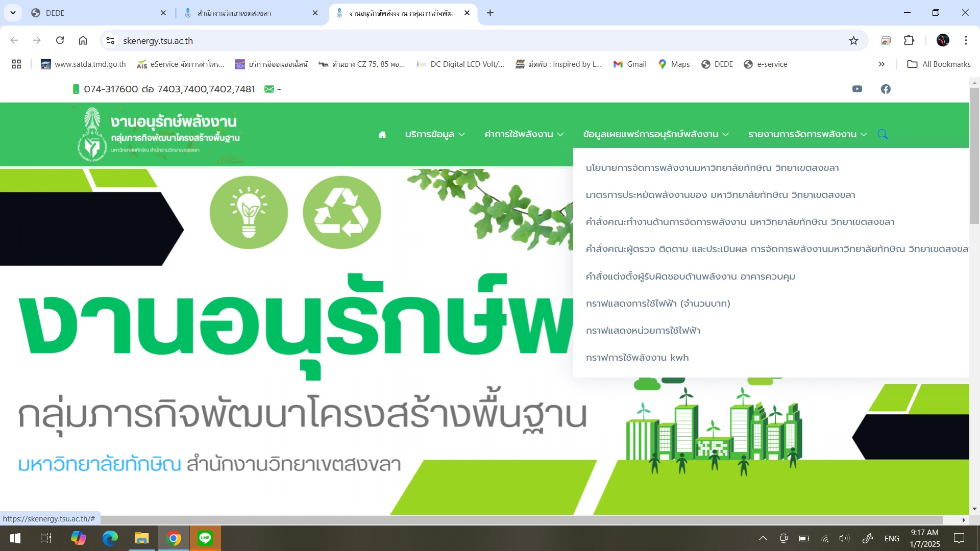This screenshot has width=980, height=551.
Task: Open นโยบายการจัดการพลังงาน menu link
Action: tap(712, 168)
